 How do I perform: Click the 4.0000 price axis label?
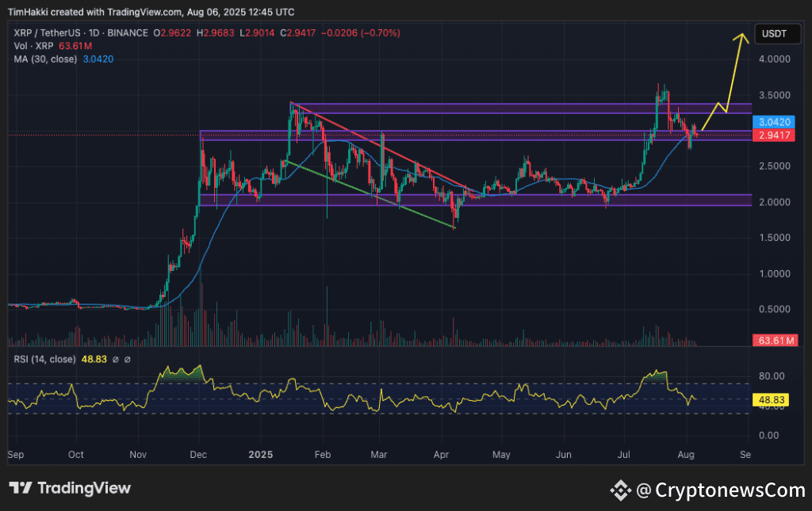coord(775,59)
